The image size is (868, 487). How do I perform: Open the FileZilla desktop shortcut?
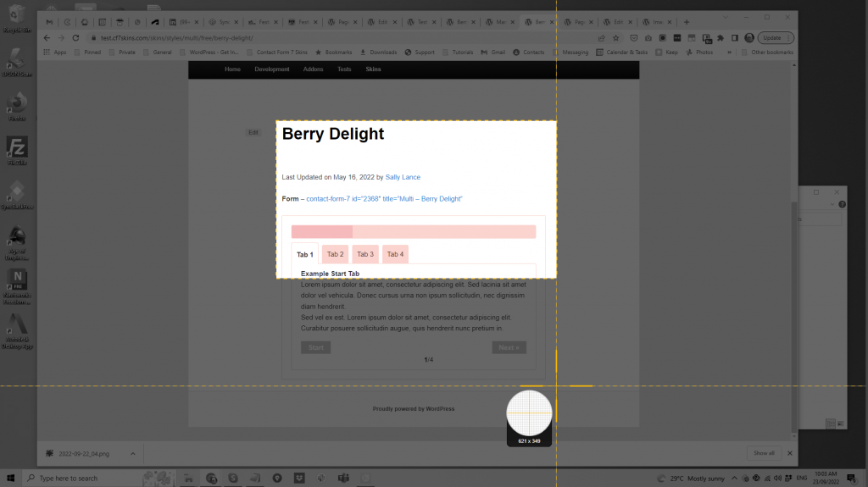[x=17, y=151]
